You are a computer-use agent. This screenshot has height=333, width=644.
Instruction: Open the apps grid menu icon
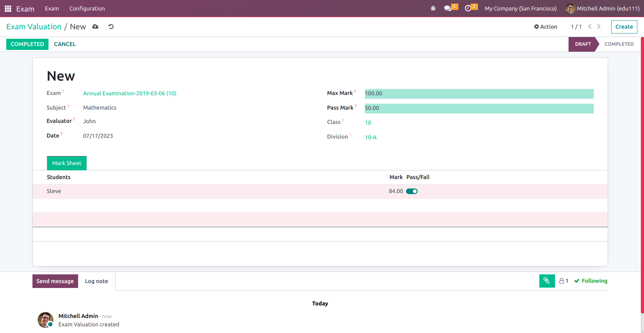click(8, 9)
